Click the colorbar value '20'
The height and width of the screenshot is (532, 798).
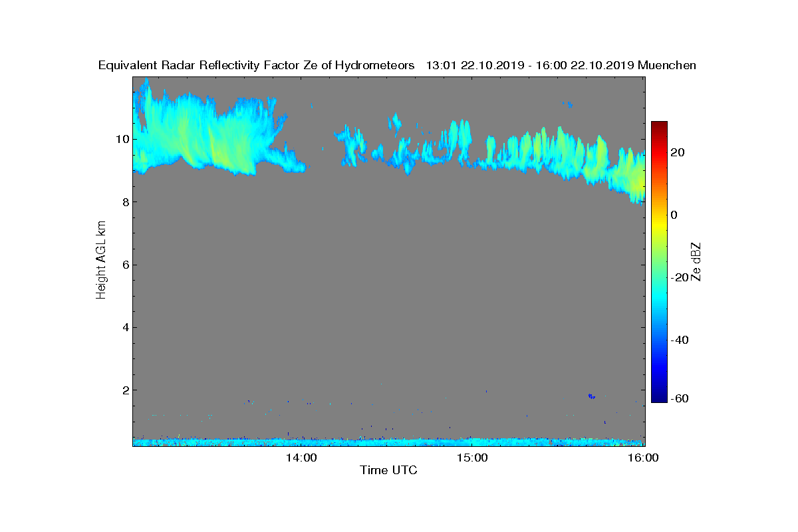[678, 152]
